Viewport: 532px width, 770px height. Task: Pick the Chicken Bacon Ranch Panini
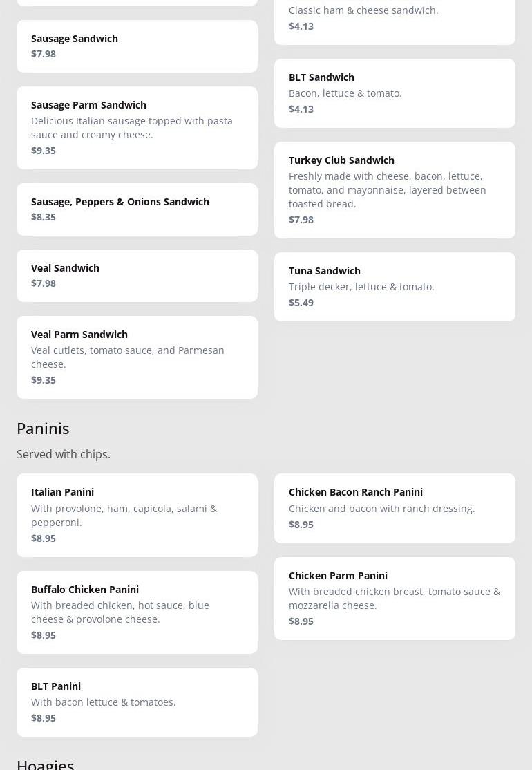pos(394,508)
